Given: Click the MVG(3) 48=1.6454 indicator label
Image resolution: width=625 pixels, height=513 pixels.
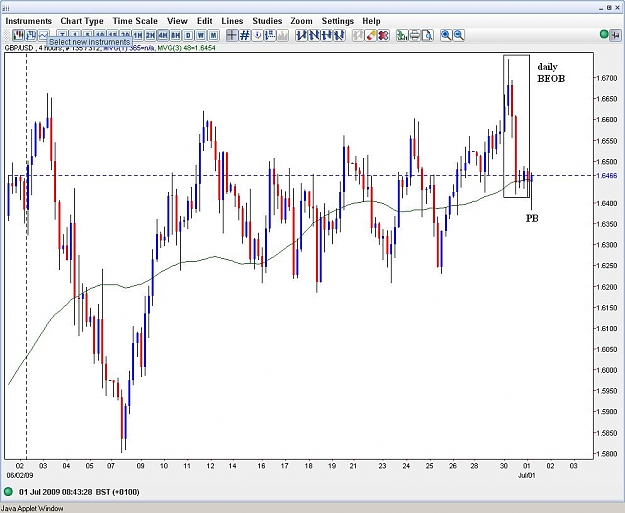Looking at the screenshot, I should point(186,48).
